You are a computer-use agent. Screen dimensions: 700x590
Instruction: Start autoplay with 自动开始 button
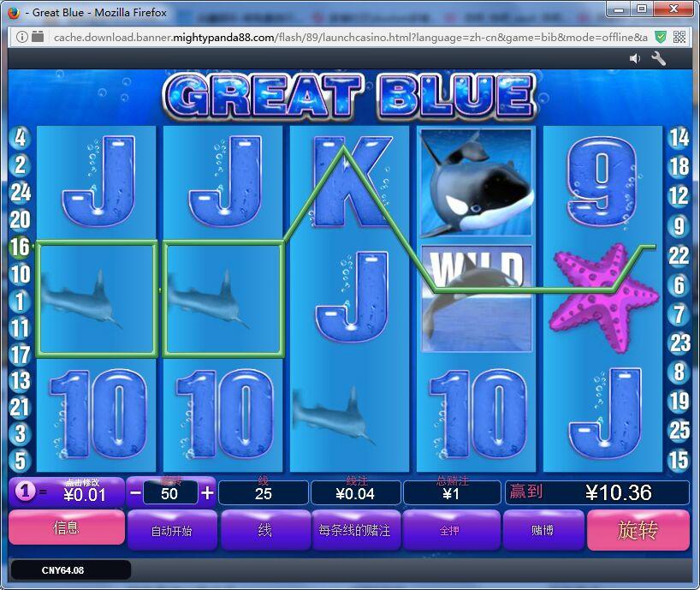(172, 530)
